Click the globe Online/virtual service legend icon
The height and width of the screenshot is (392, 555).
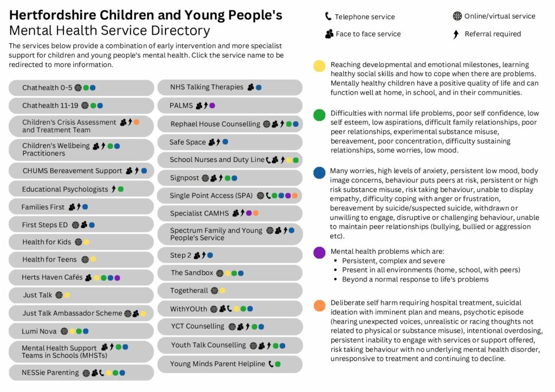tap(457, 16)
